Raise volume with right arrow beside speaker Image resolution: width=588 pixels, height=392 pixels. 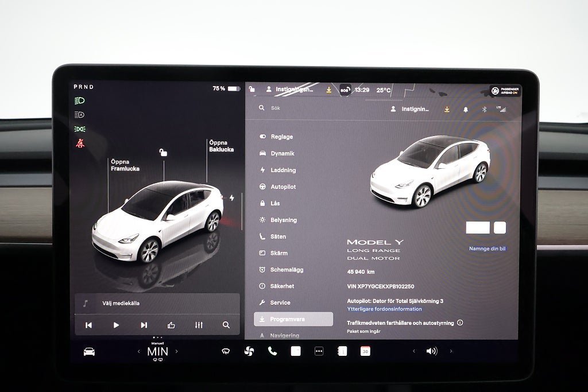click(451, 351)
